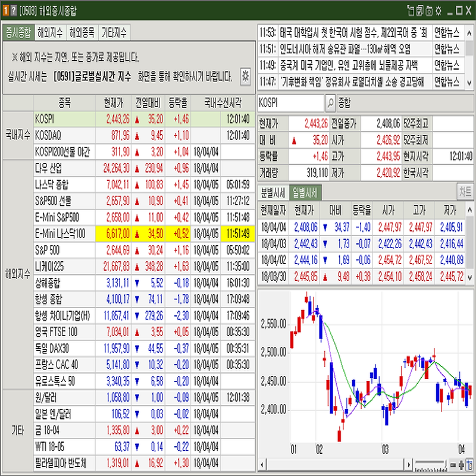Open the 11:47 Royal Dutch Shell news headline
Viewport: 476px width, 476px height.
pyautogui.click(x=352, y=82)
